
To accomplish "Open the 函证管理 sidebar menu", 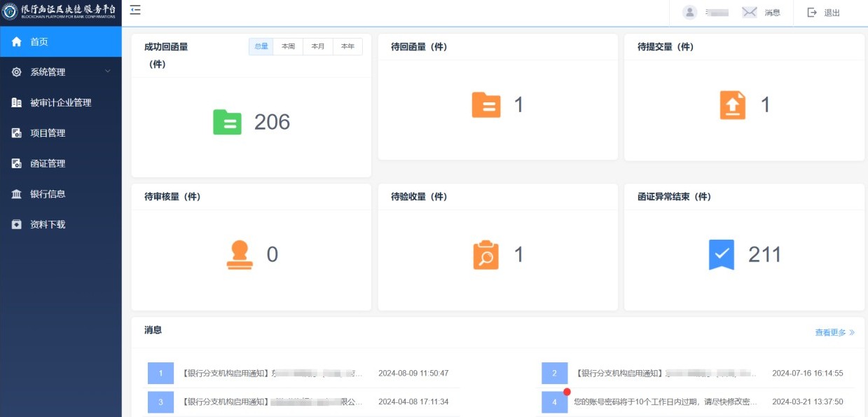I will pyautogui.click(x=48, y=163).
